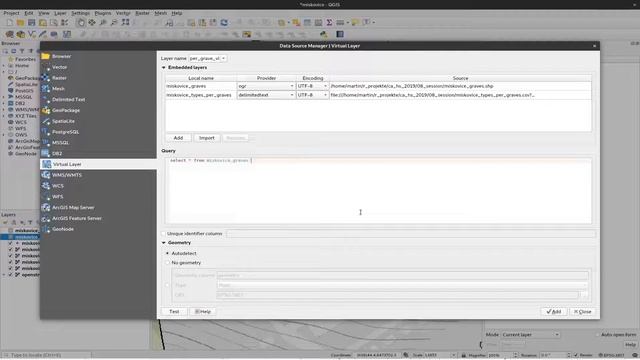Click the Save Project toolbar icon
The width and height of the screenshot is (640, 360).
[31, 22]
